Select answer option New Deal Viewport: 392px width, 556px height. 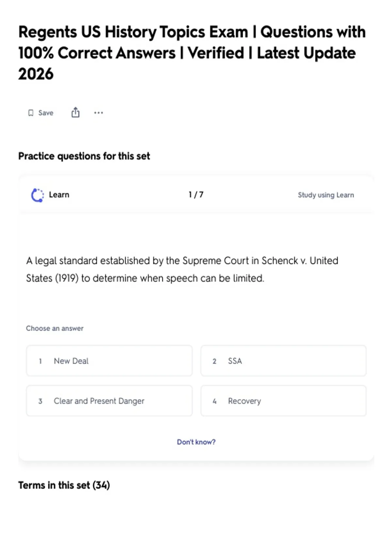(x=109, y=361)
